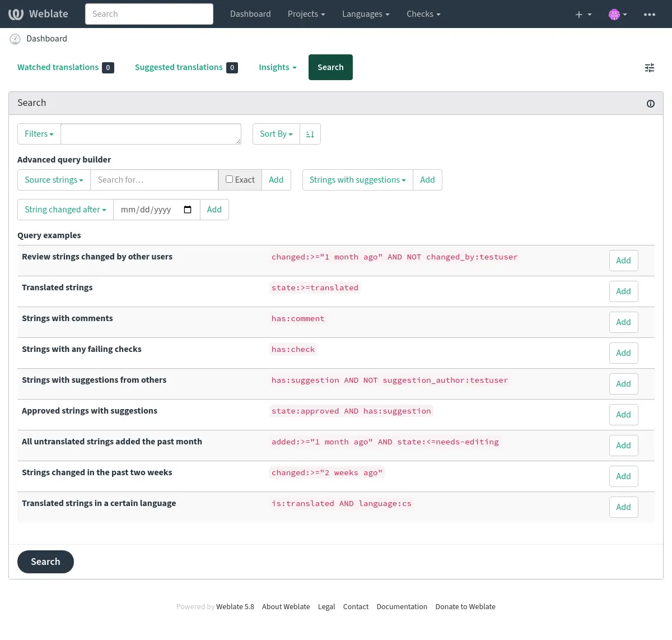This screenshot has height=640, width=672.
Task: Select the Search tab
Action: pyautogui.click(x=330, y=67)
